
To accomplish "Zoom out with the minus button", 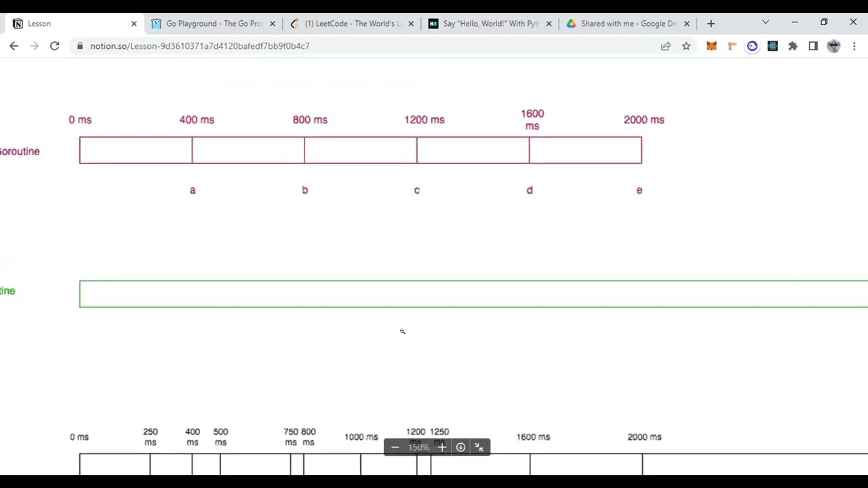I will [395, 447].
